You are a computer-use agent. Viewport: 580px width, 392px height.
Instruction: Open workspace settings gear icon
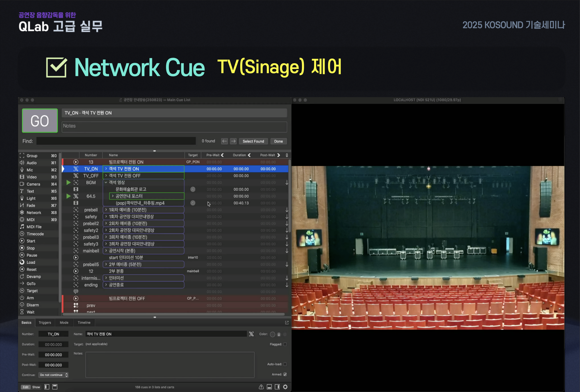[x=285, y=387]
